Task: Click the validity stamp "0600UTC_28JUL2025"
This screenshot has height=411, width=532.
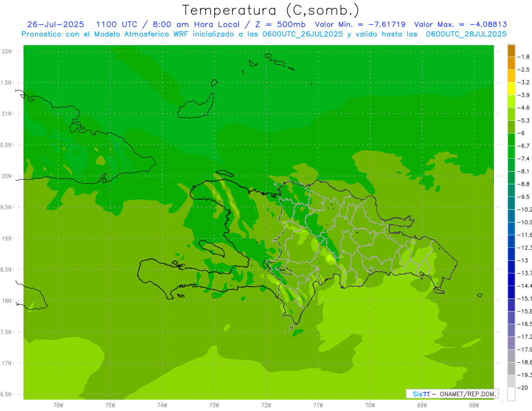Action: (466, 34)
